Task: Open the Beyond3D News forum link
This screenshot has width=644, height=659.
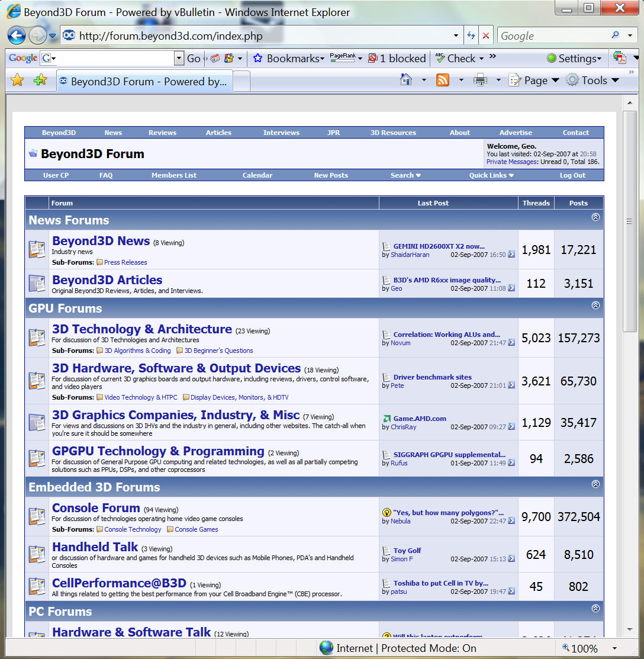Action: pyautogui.click(x=101, y=241)
